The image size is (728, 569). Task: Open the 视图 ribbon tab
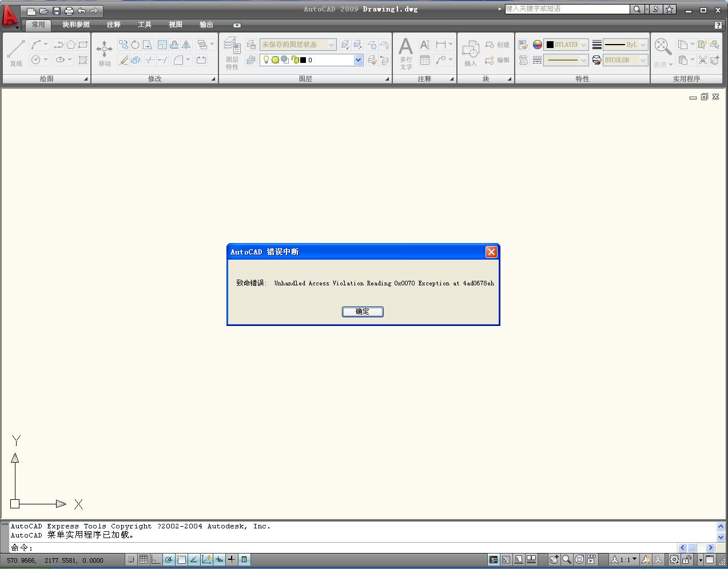pyautogui.click(x=176, y=25)
